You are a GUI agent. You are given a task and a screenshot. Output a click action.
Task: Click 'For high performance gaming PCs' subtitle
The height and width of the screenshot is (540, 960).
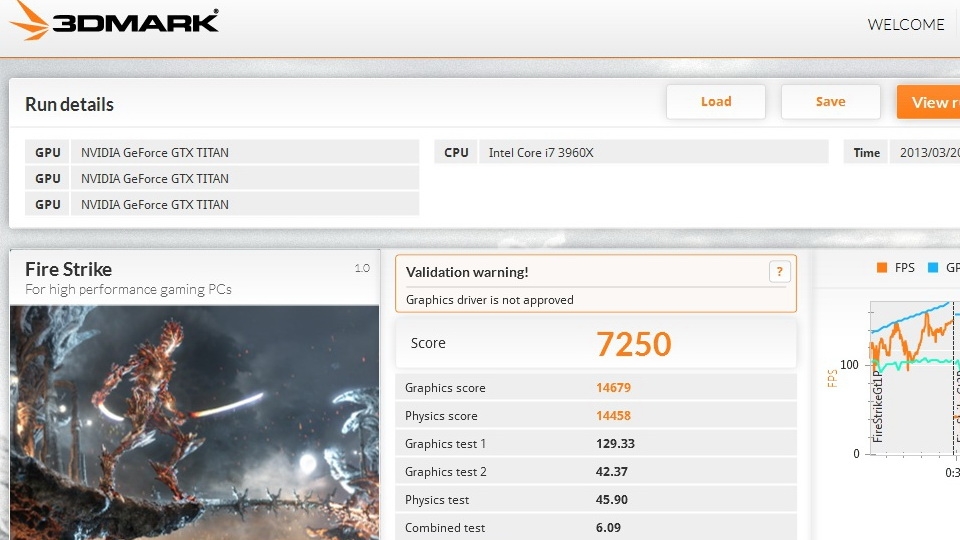(129, 290)
